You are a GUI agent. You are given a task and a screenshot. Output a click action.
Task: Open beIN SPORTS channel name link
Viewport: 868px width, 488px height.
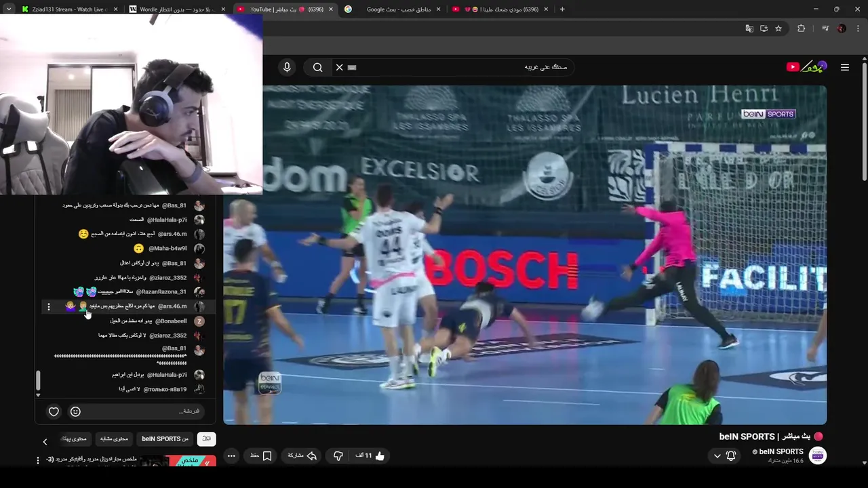coord(781,451)
